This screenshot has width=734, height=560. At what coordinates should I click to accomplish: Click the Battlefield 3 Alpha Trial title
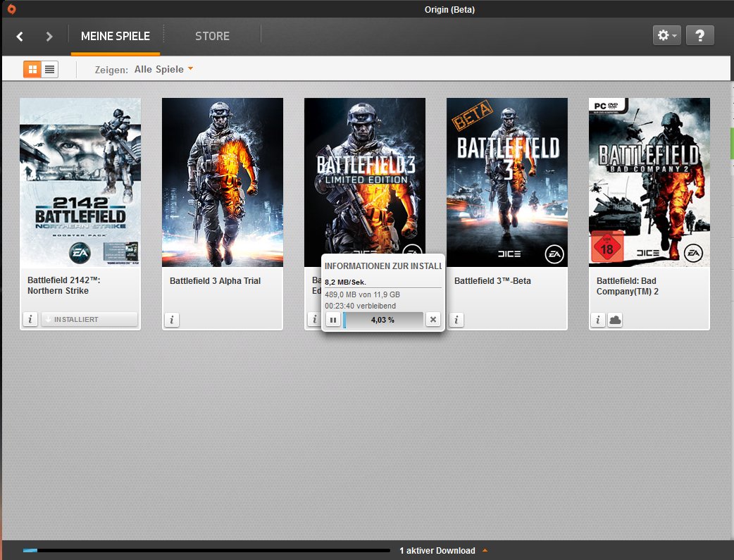tap(215, 281)
